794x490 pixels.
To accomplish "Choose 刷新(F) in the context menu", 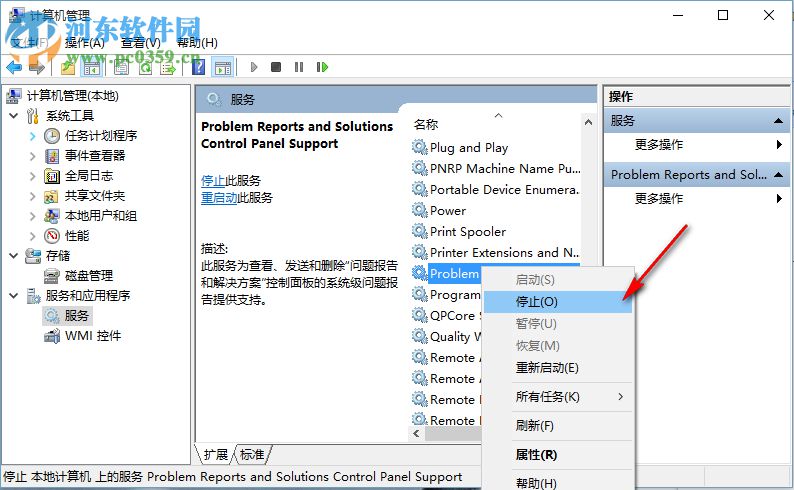I will (558, 425).
